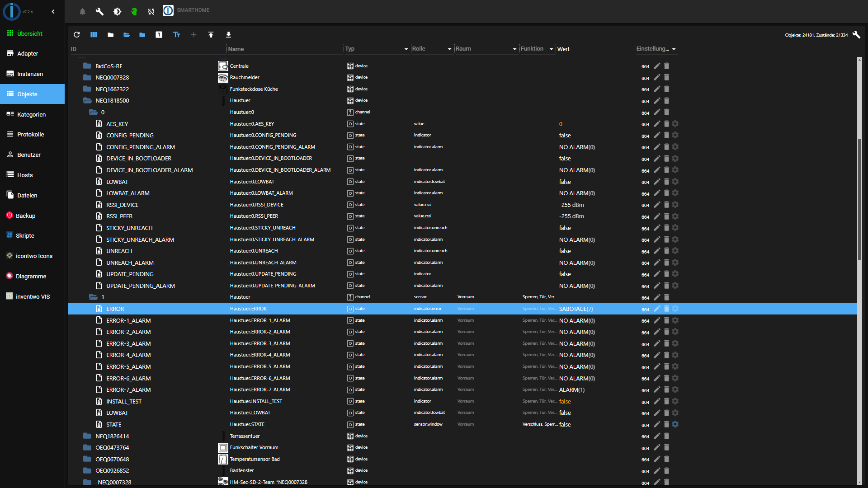Upload objects from JSON file icon
Image resolution: width=868 pixels, height=488 pixels.
coord(211,35)
